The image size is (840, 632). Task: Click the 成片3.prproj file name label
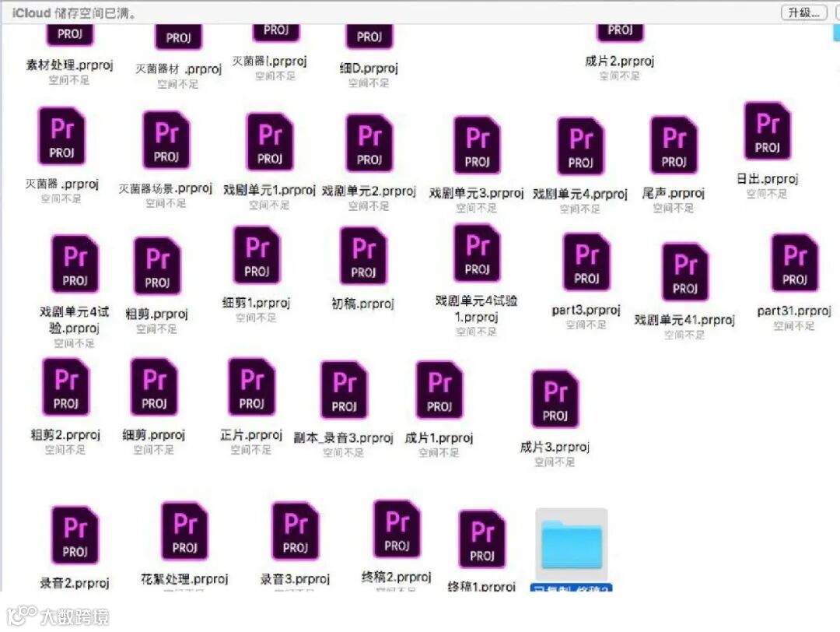point(555,447)
